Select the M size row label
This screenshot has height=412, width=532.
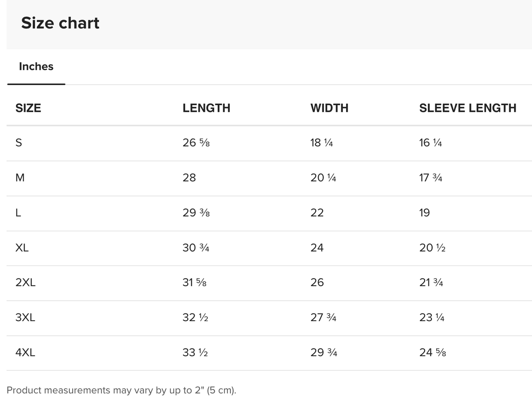[x=20, y=178]
